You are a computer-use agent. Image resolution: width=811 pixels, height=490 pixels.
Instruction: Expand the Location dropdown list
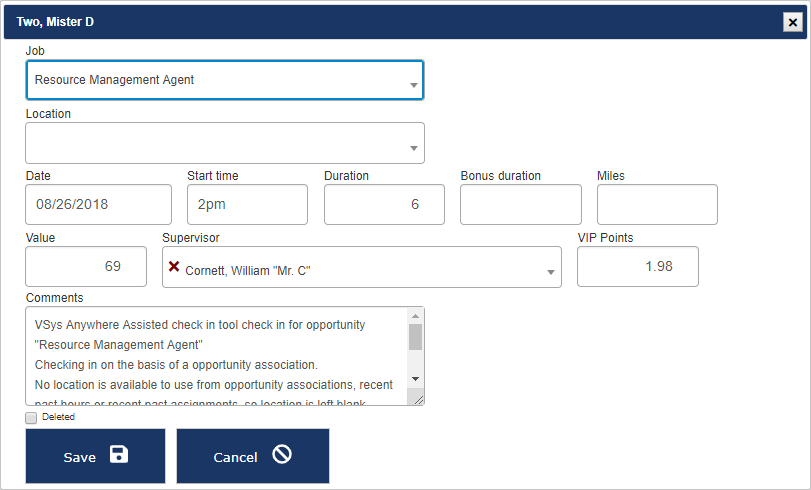click(414, 148)
